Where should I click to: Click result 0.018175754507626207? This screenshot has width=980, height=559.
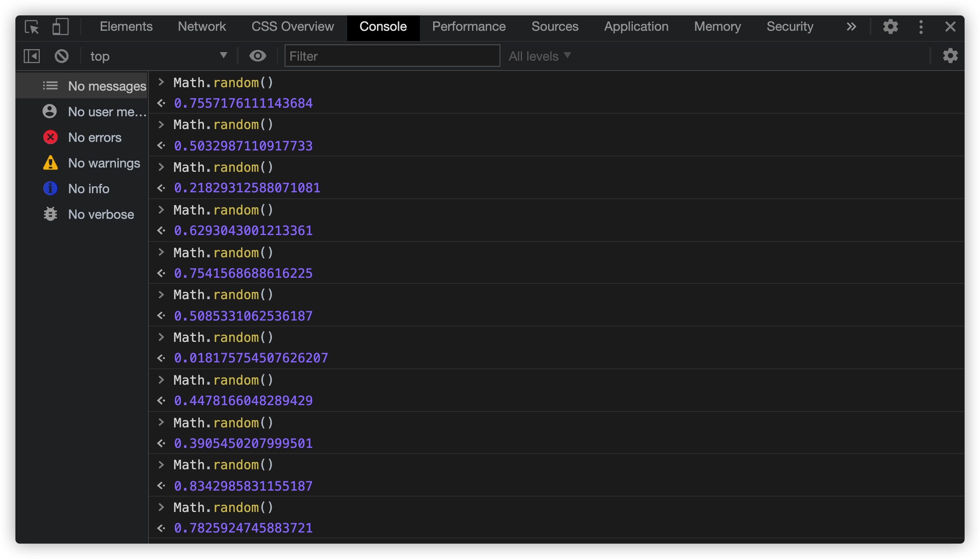tap(251, 358)
